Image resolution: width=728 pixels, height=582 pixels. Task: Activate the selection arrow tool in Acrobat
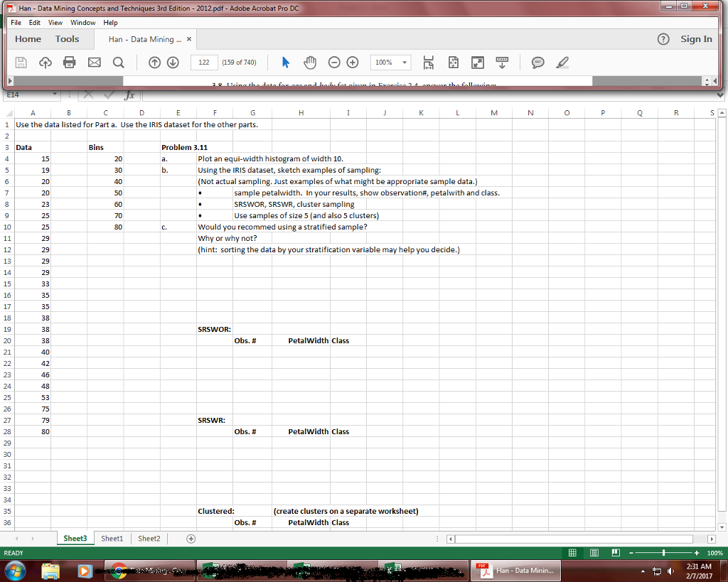286,63
